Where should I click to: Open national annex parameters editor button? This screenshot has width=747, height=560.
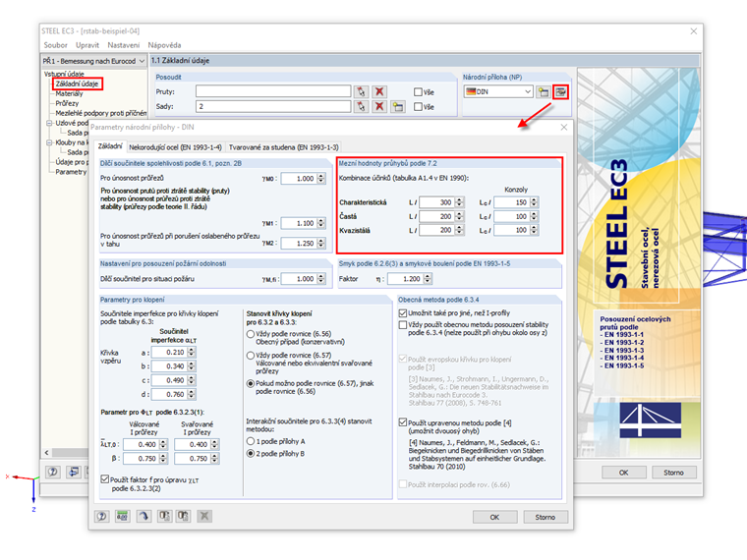pyautogui.click(x=560, y=92)
